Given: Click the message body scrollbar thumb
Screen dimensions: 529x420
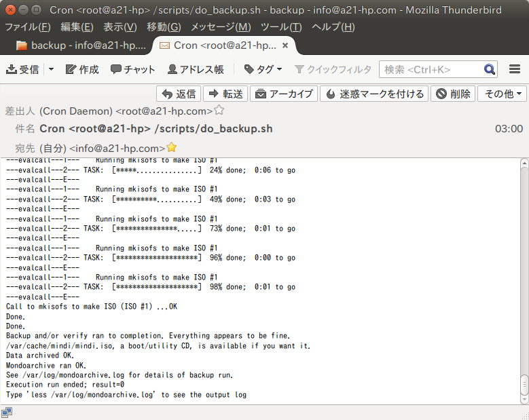Looking at the screenshot, I should pos(524,384).
